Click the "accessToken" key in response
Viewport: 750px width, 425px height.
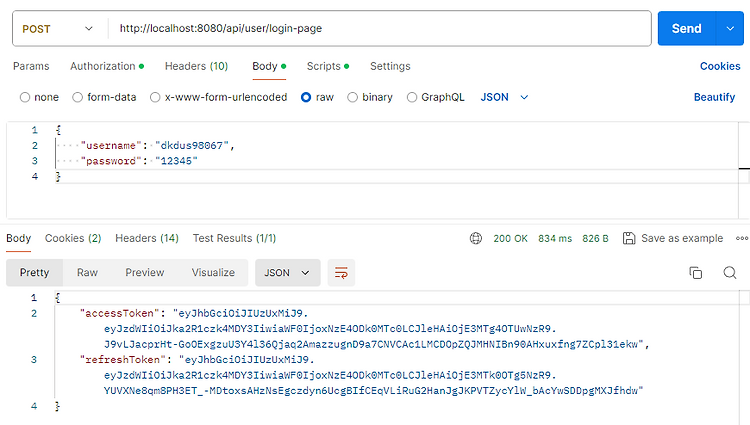[x=120, y=313]
